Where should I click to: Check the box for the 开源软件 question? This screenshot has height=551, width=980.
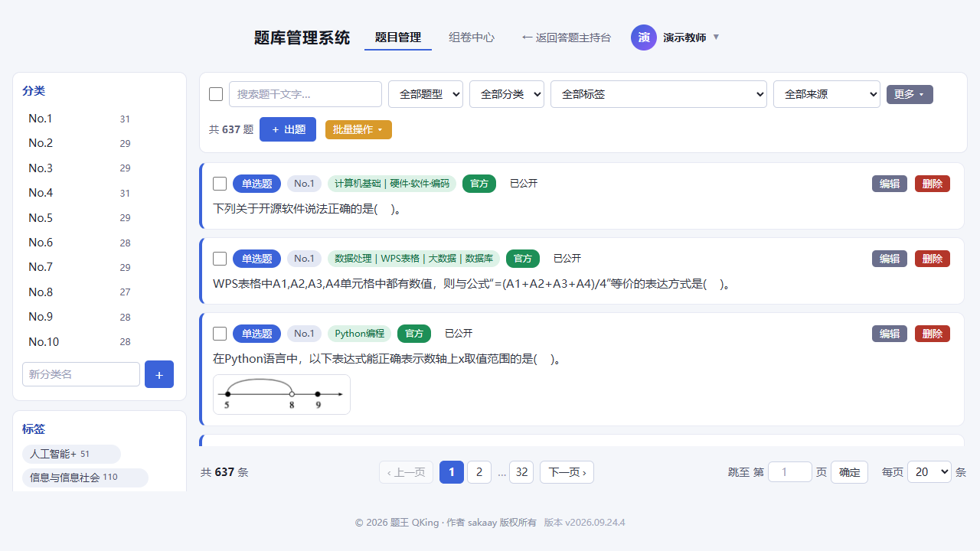pyautogui.click(x=220, y=184)
